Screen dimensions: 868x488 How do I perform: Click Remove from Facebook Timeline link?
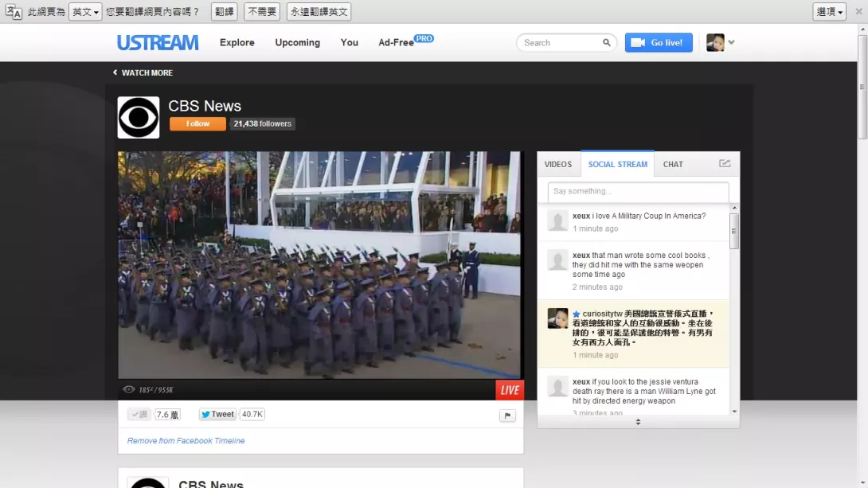coord(186,441)
